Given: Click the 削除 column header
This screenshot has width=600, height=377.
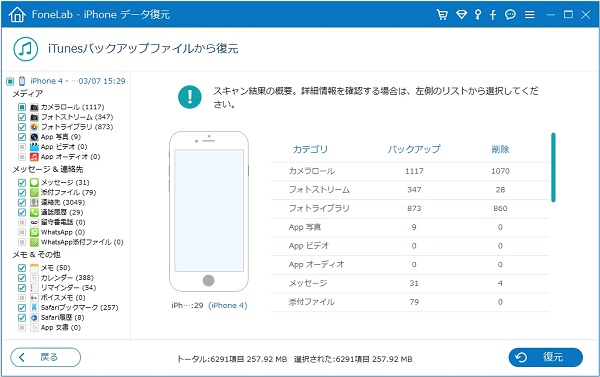Looking at the screenshot, I should click(x=500, y=149).
